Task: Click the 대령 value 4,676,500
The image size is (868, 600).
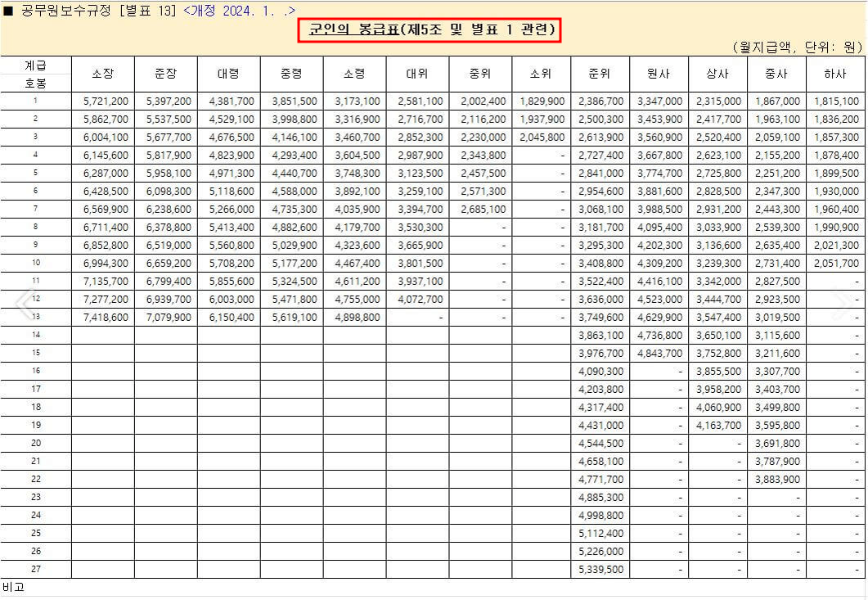Action: click(x=232, y=138)
